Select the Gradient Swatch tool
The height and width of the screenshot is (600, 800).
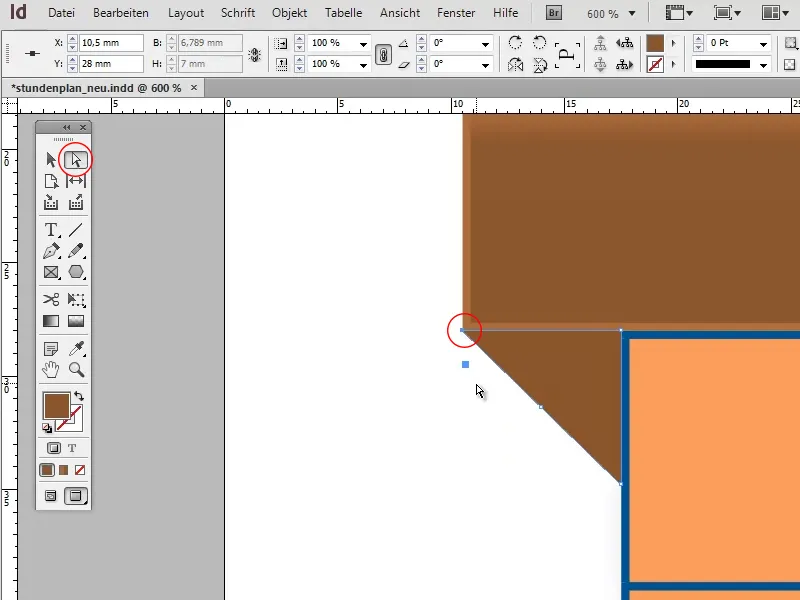click(51, 321)
